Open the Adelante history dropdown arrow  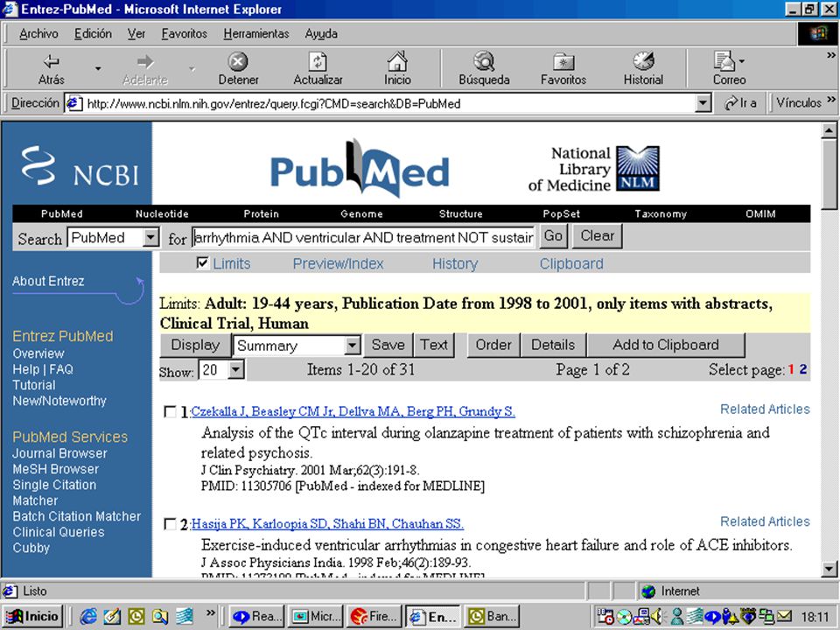[192, 68]
